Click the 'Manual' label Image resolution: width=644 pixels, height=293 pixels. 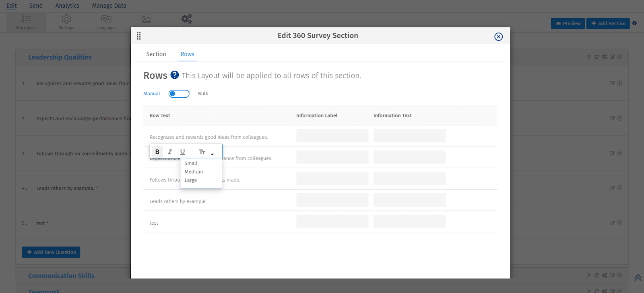(152, 94)
